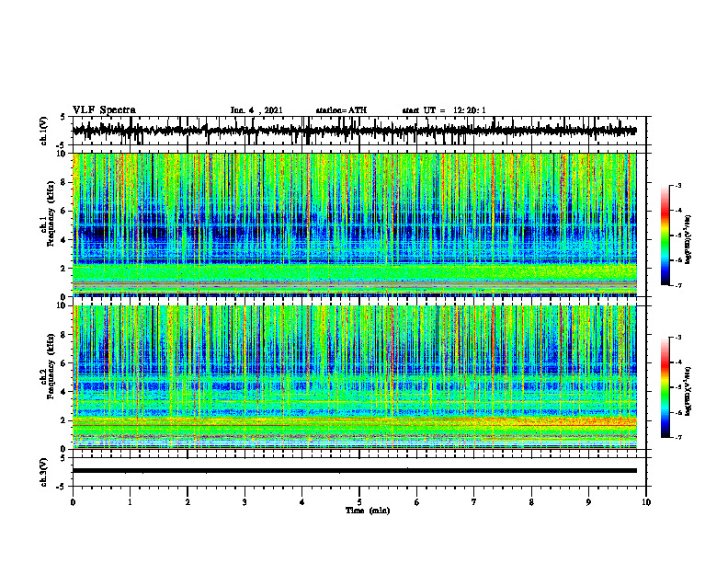Click time axis tick label "5"
728x563 pixels.
(x=359, y=502)
